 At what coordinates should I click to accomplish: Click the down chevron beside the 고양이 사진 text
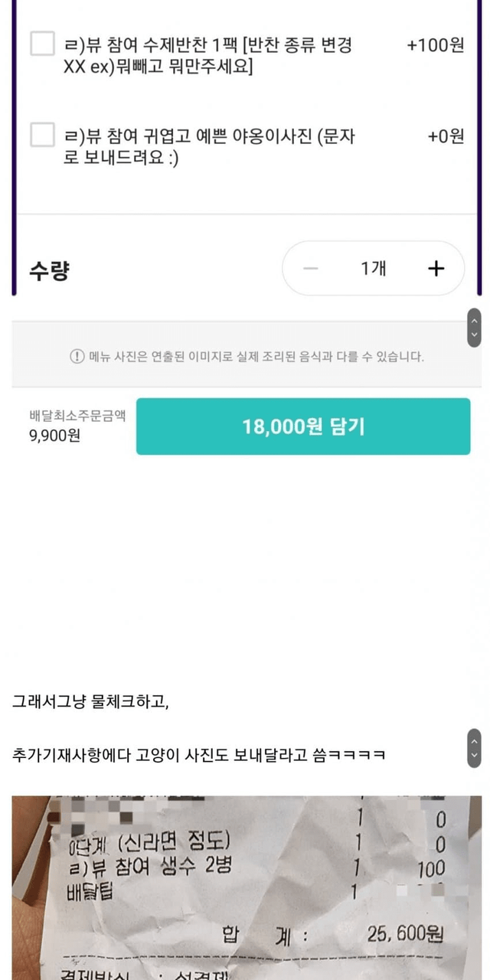click(475, 756)
